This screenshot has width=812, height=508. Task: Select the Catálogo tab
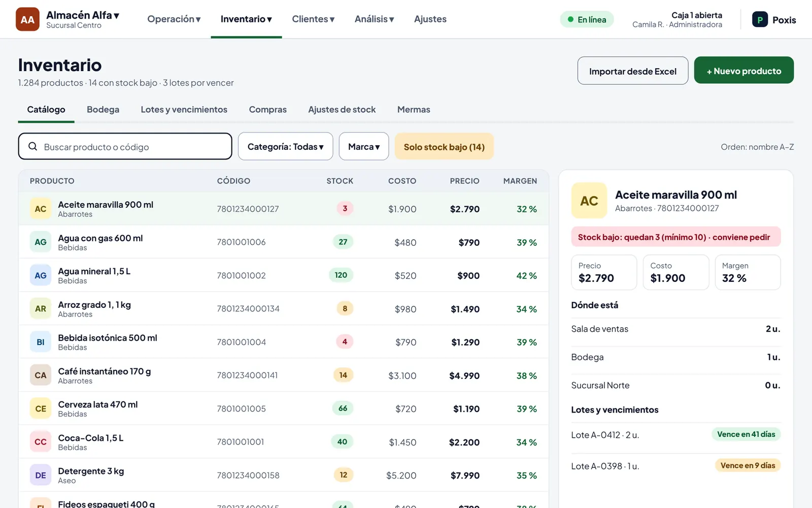pyautogui.click(x=46, y=110)
